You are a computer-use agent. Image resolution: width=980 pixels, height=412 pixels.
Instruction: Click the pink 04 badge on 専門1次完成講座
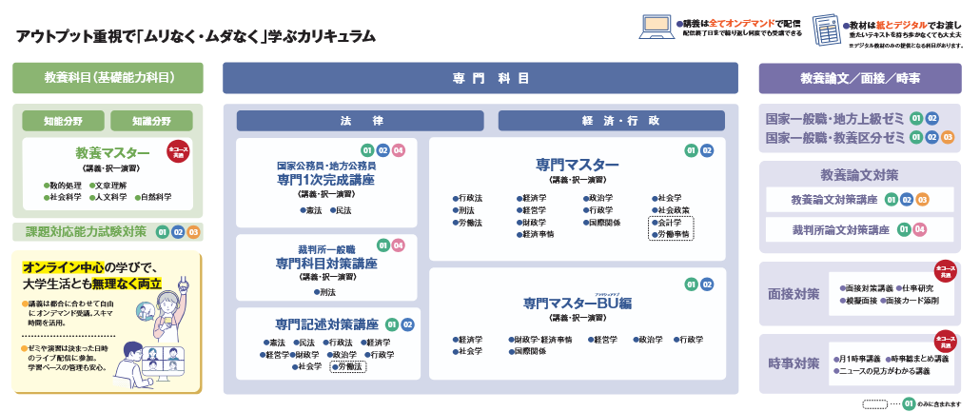click(x=399, y=150)
